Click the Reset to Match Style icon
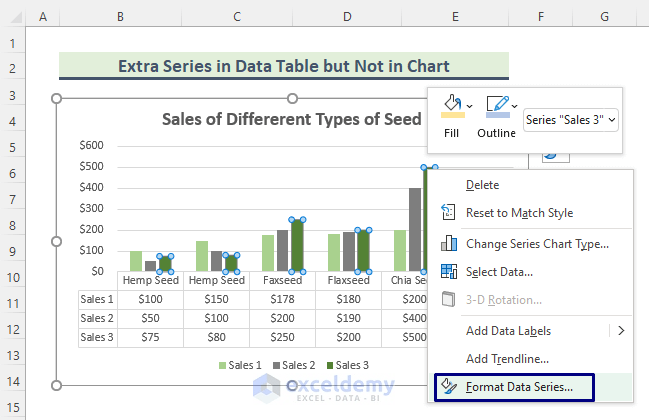Screen dimensions: 649x420 448,212
